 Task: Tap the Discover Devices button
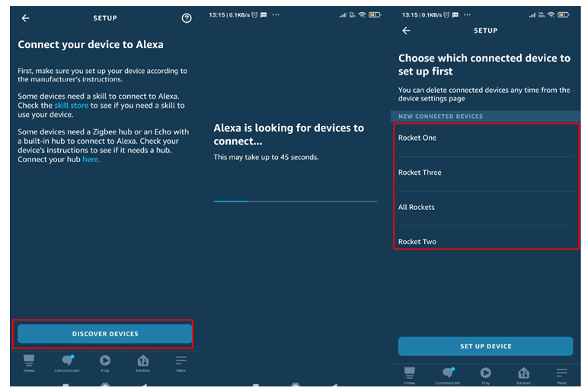pyautogui.click(x=104, y=334)
